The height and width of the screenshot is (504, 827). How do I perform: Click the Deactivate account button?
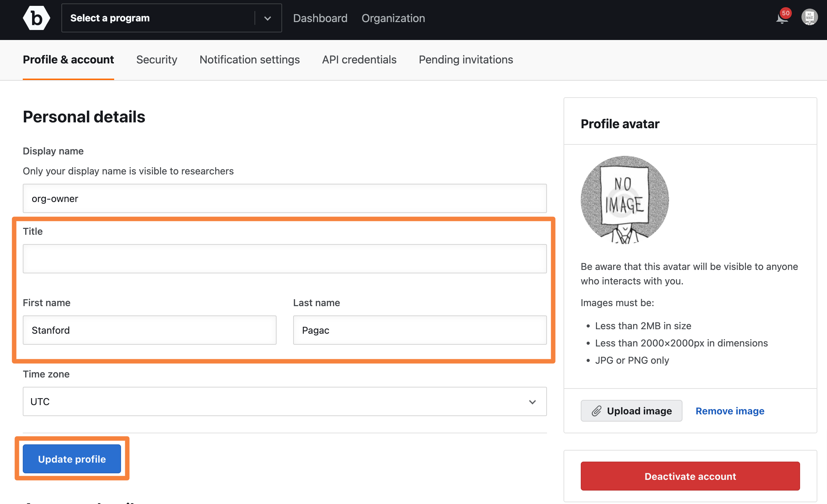[x=690, y=476]
